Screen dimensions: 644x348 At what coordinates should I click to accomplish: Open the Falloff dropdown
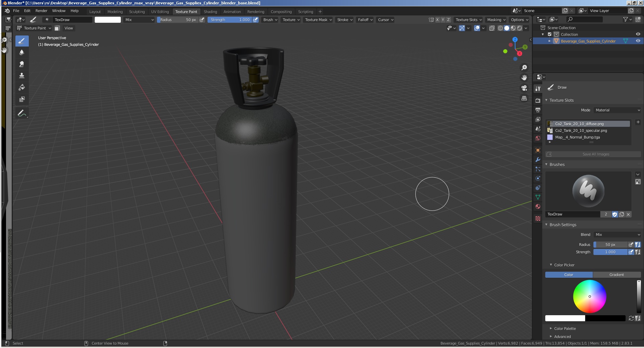[x=365, y=20]
